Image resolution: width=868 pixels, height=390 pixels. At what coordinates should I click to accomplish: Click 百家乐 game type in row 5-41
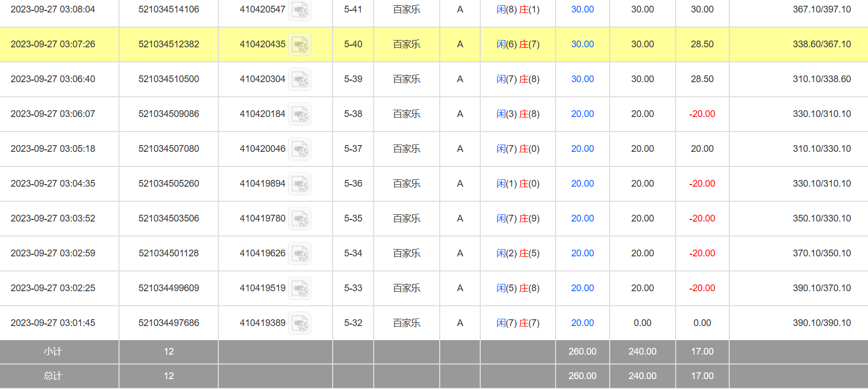[x=406, y=9]
